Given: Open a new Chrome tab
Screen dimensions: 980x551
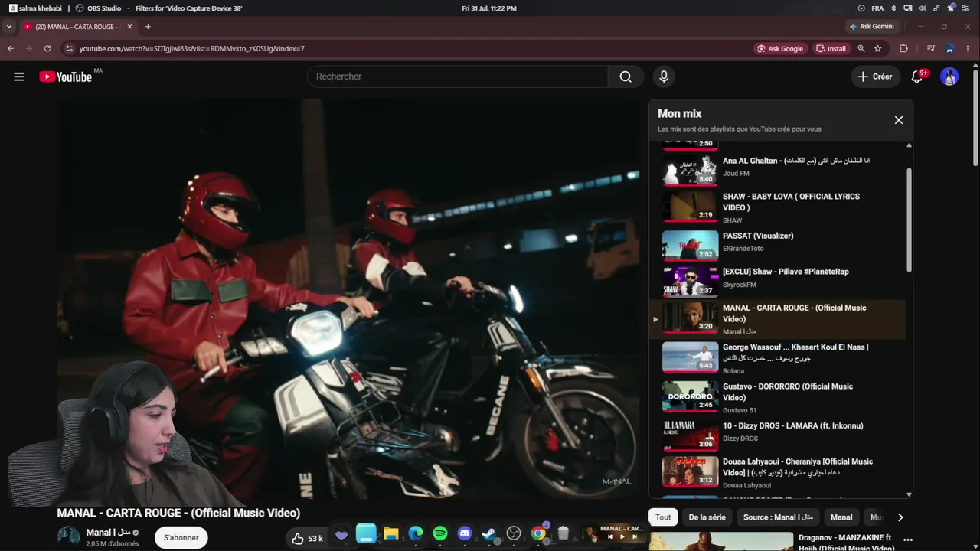Looking at the screenshot, I should tap(148, 27).
